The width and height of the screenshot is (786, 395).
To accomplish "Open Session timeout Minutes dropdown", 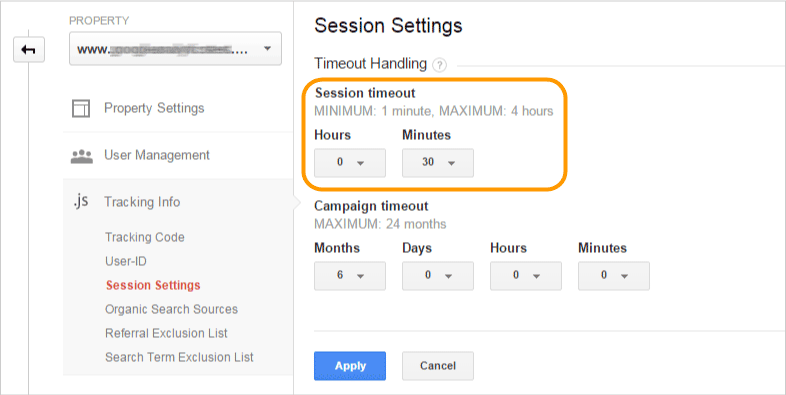I will coord(438,162).
